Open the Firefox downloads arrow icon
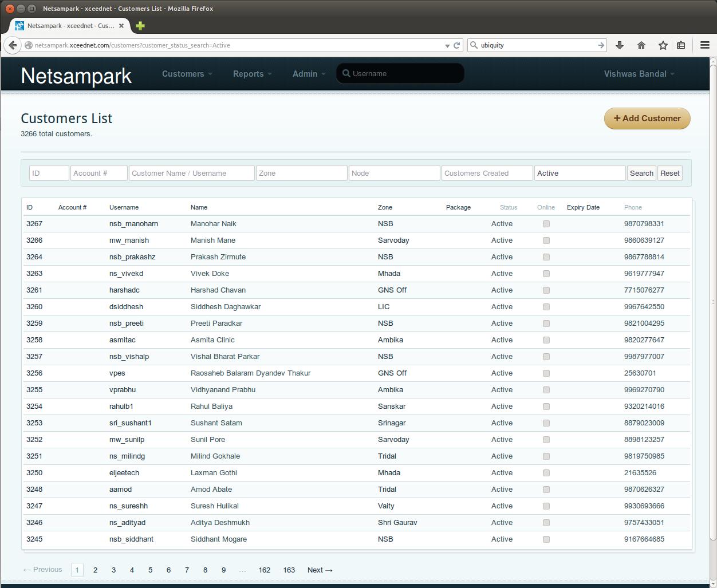This screenshot has height=588, width=717. pyautogui.click(x=620, y=45)
